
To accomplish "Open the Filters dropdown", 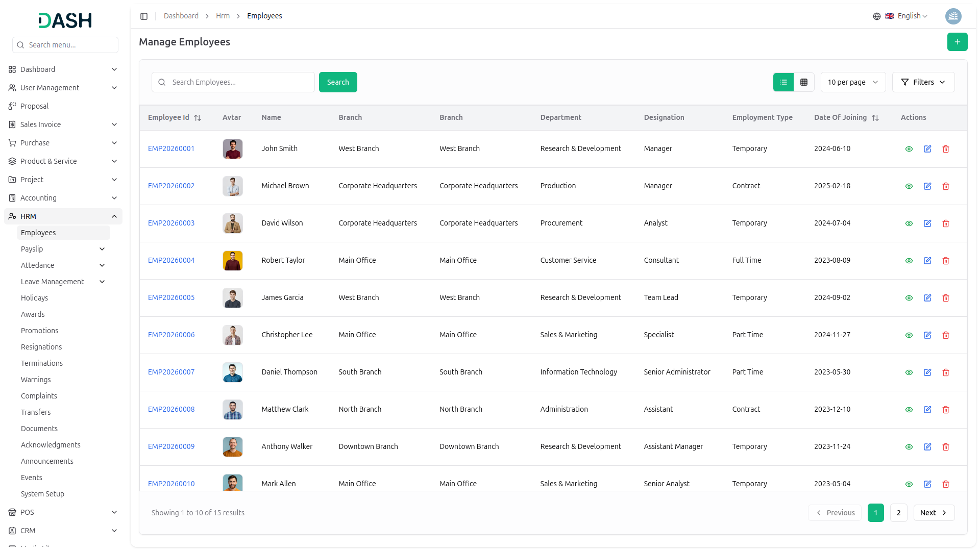I will pyautogui.click(x=923, y=82).
